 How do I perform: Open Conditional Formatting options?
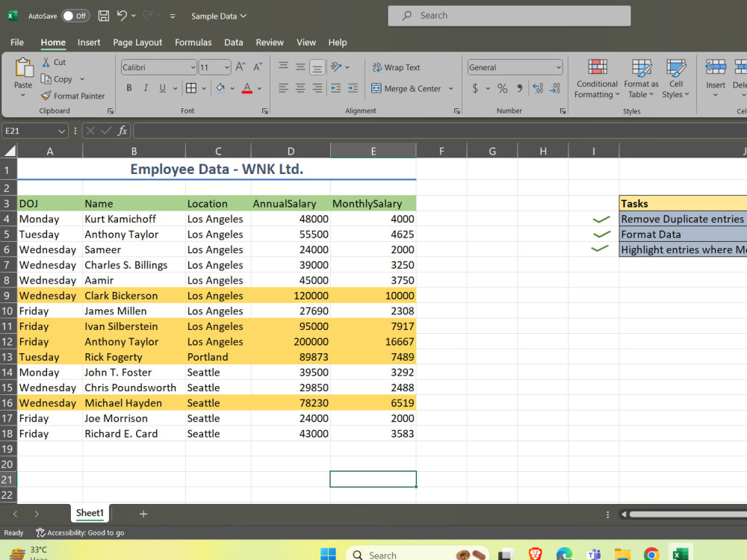596,78
